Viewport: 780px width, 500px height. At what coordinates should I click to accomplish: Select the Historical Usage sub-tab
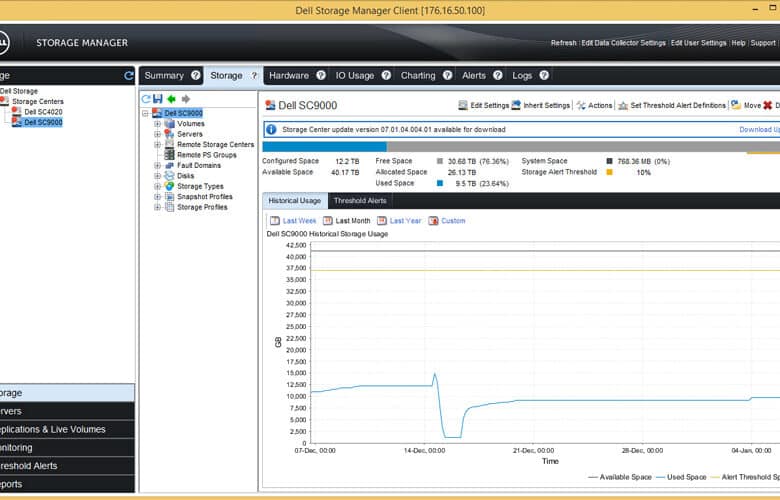point(295,200)
